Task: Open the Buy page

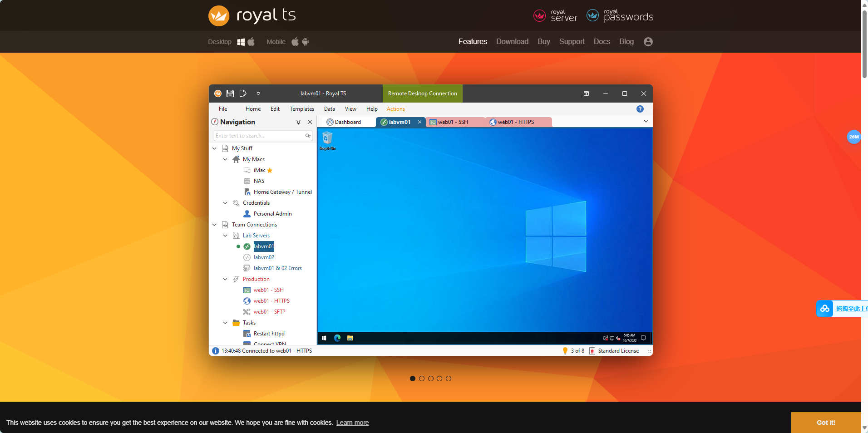Action: point(544,41)
